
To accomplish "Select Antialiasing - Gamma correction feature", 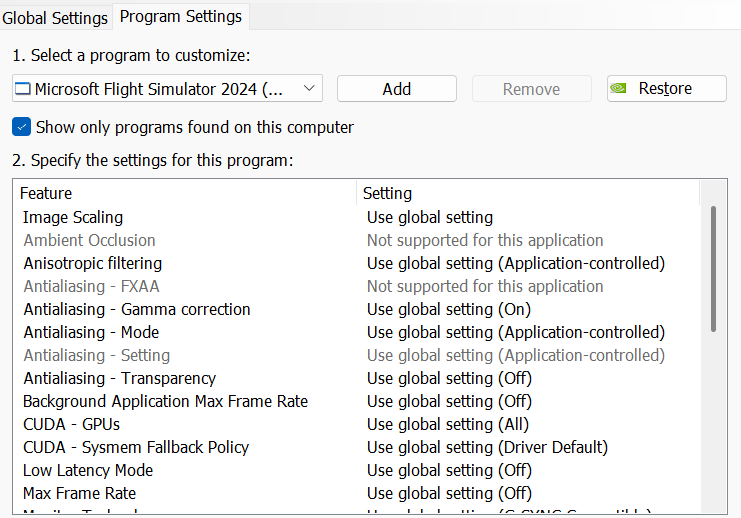I will coord(137,309).
